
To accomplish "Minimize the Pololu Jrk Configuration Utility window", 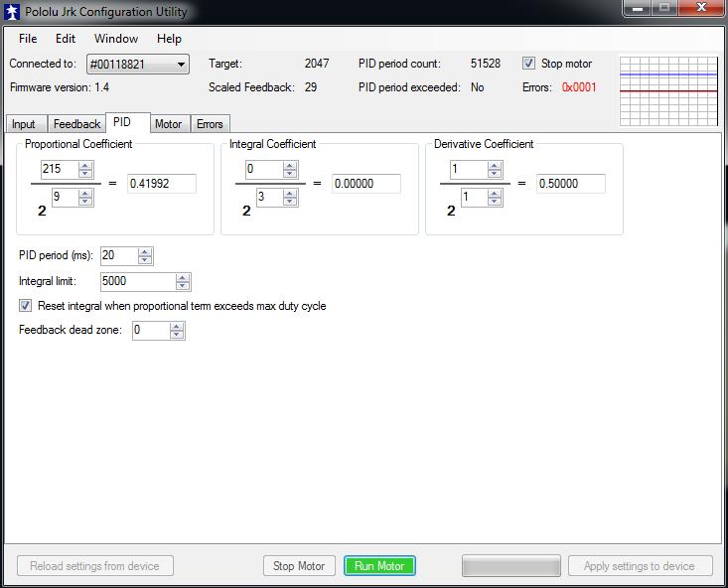I will tap(638, 8).
